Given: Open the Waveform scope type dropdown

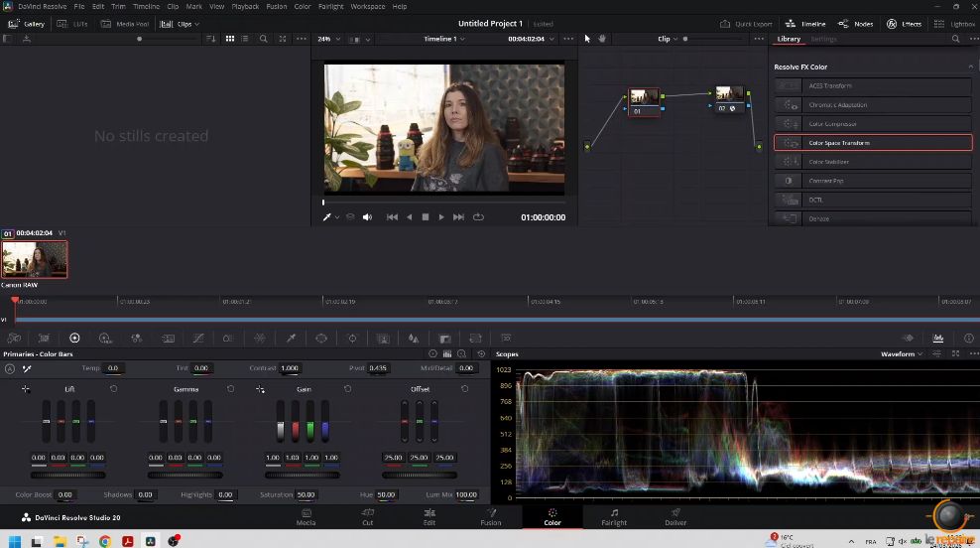Looking at the screenshot, I should [902, 354].
